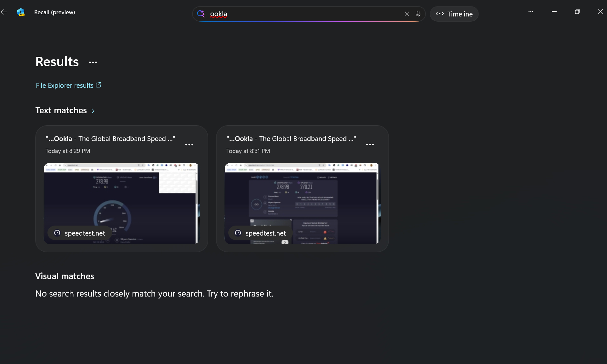Activate the microphone voice search
This screenshot has width=607, height=364.
coord(418,14)
